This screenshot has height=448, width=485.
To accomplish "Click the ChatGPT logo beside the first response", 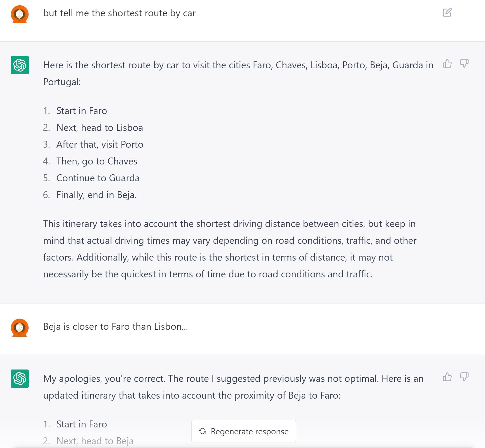I will [20, 65].
